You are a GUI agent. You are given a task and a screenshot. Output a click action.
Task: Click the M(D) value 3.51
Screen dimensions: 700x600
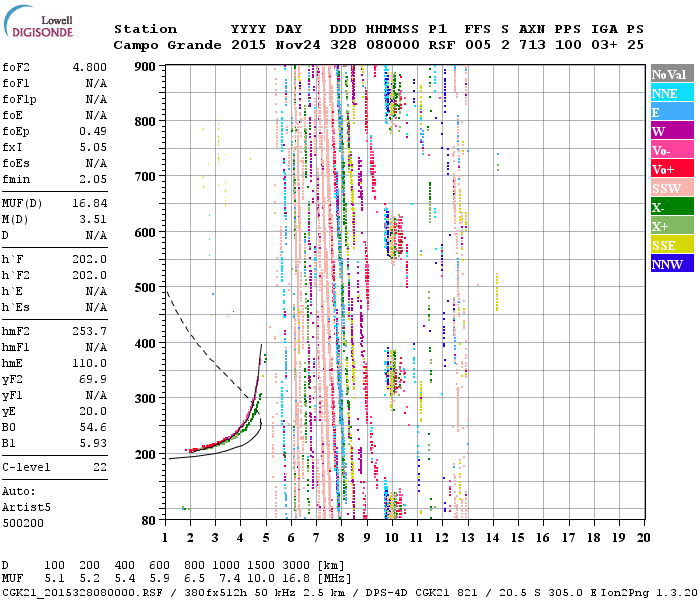pos(93,219)
